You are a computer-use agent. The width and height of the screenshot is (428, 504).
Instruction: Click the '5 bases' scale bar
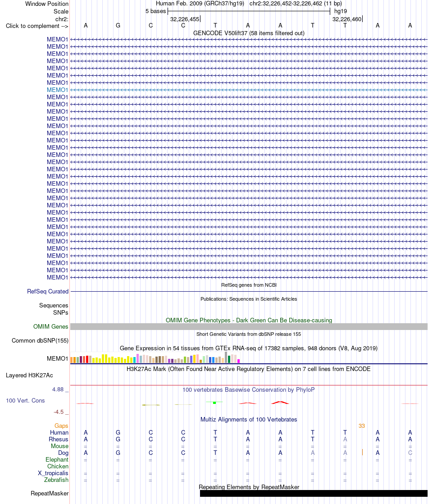click(249, 11)
